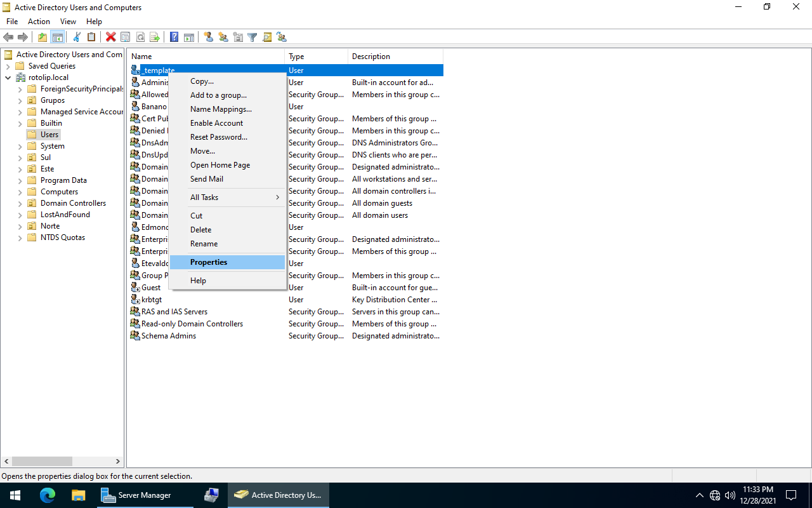Screen dimensions: 812x508
Task: Click the red Delete toolbar icon
Action: pos(110,37)
